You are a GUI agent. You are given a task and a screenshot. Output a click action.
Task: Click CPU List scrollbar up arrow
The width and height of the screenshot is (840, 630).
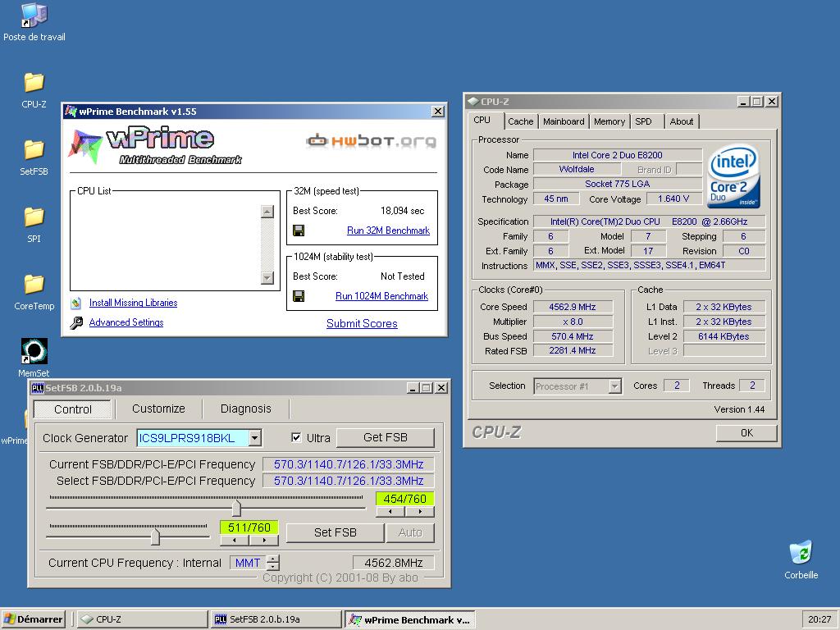[x=267, y=212]
